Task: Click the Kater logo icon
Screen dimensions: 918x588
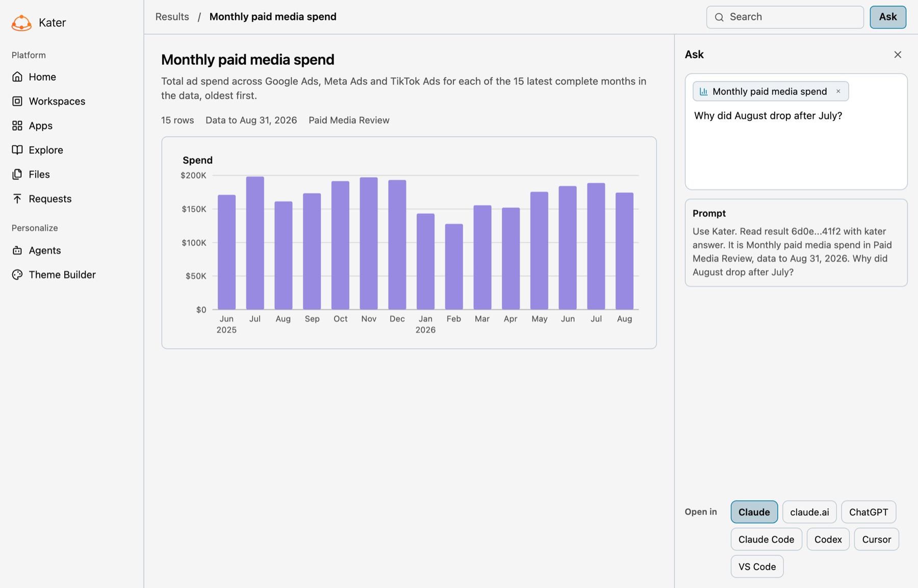Action: pos(21,22)
